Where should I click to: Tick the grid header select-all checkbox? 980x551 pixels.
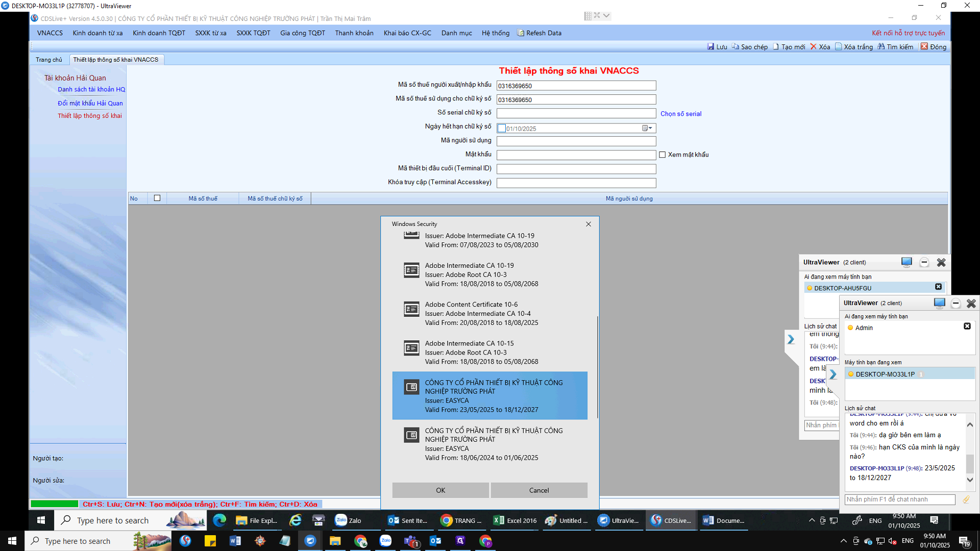coord(157,198)
